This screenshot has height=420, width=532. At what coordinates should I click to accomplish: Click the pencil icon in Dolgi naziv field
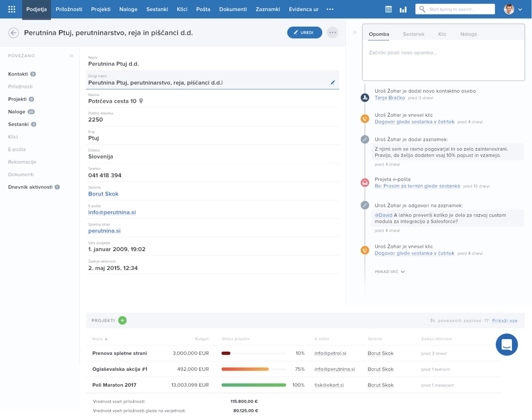point(333,82)
